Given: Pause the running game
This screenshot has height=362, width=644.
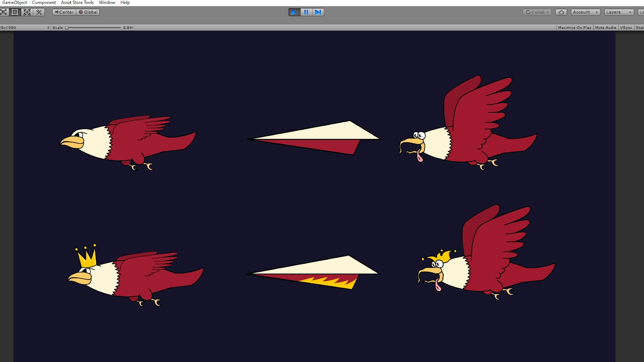Looking at the screenshot, I should coord(306,12).
